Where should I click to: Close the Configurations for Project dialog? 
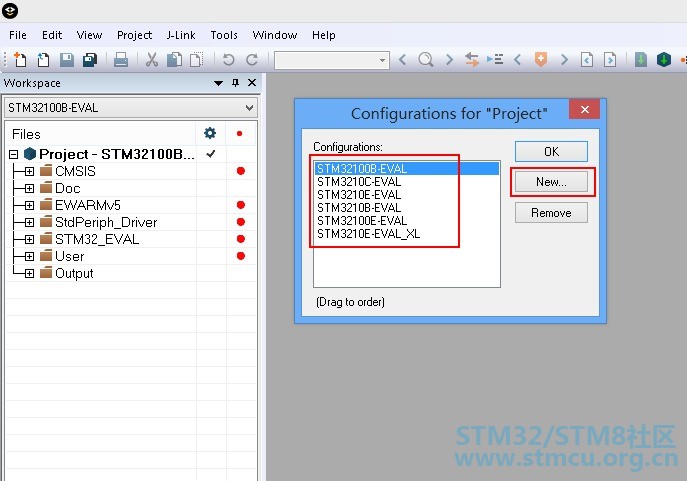click(x=584, y=110)
